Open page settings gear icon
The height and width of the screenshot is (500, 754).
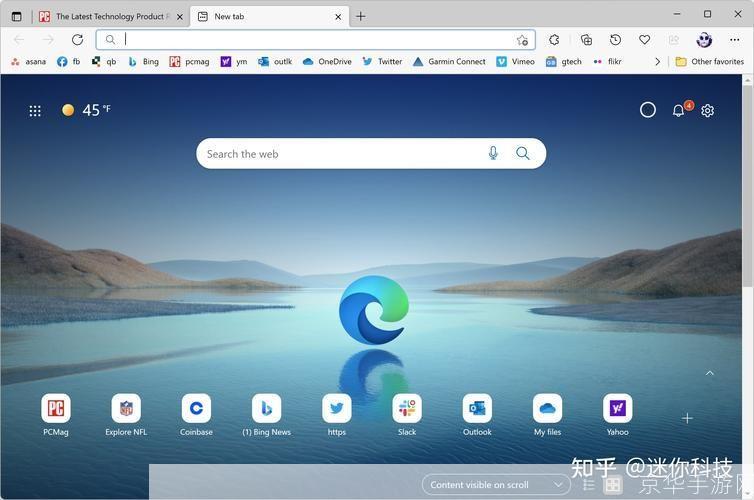coord(707,111)
